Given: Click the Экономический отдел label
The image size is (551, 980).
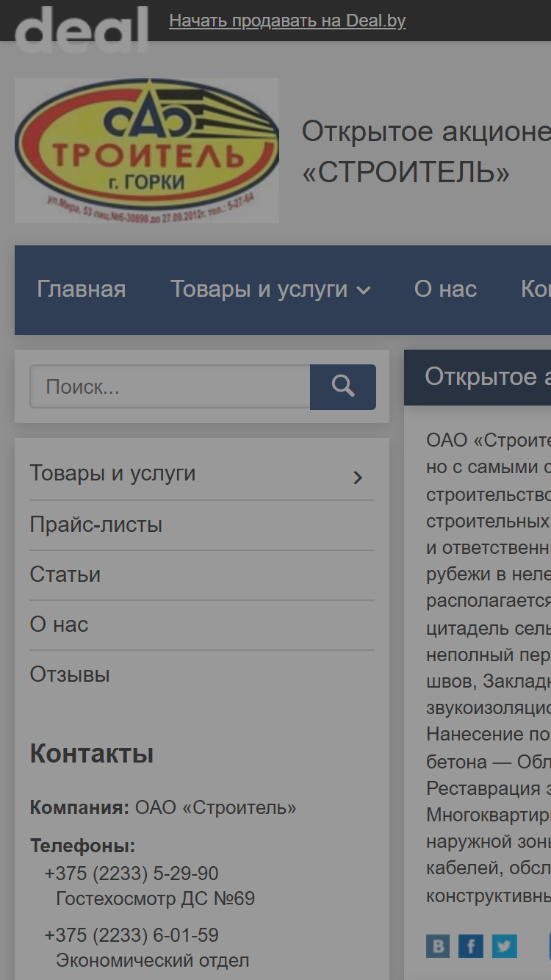Looking at the screenshot, I should tap(153, 960).
